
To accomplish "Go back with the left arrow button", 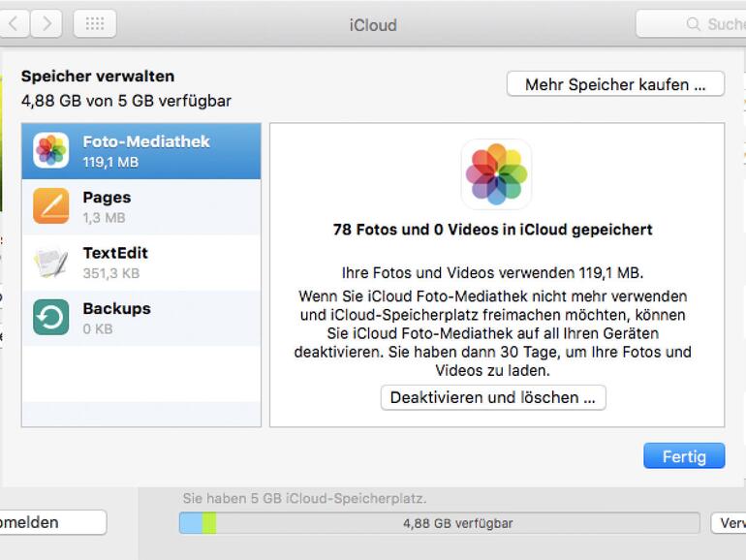I will coord(15,23).
